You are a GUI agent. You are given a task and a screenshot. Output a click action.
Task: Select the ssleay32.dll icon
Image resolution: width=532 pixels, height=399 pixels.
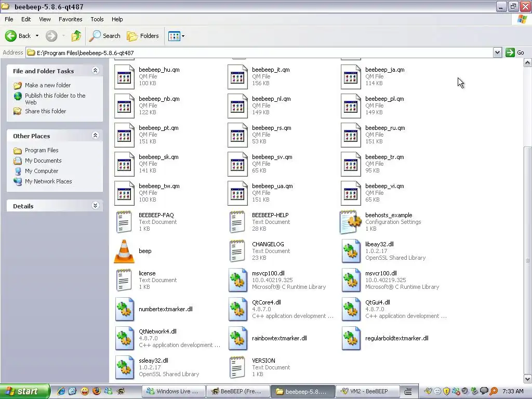124,367
